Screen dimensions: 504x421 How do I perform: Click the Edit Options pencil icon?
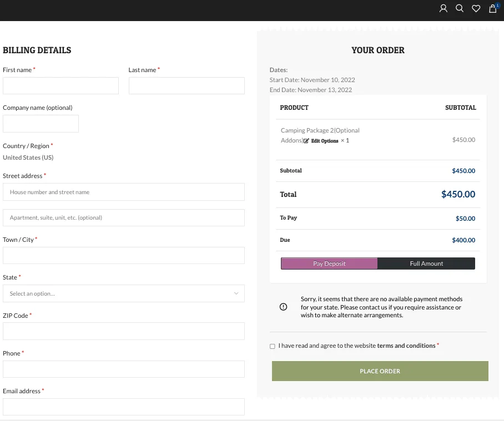click(307, 141)
